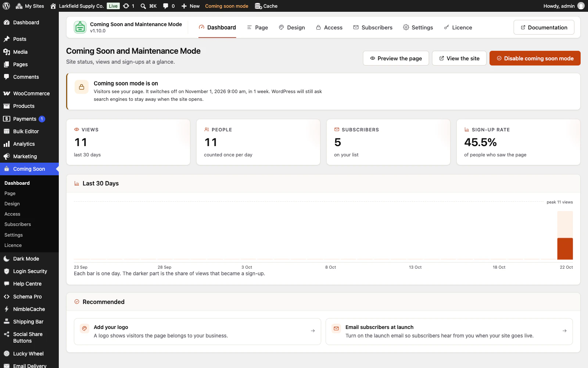Open Social Share Buttons in the sidebar
The height and width of the screenshot is (368, 588).
[29, 337]
